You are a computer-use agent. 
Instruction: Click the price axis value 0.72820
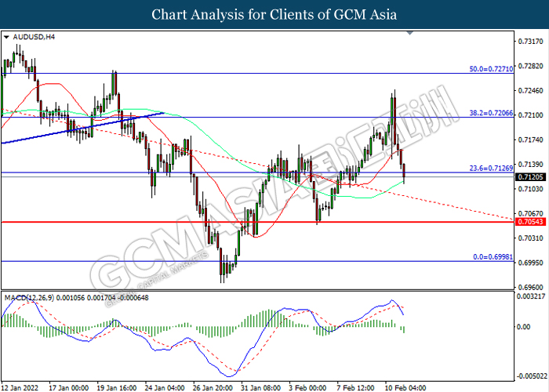click(x=530, y=66)
